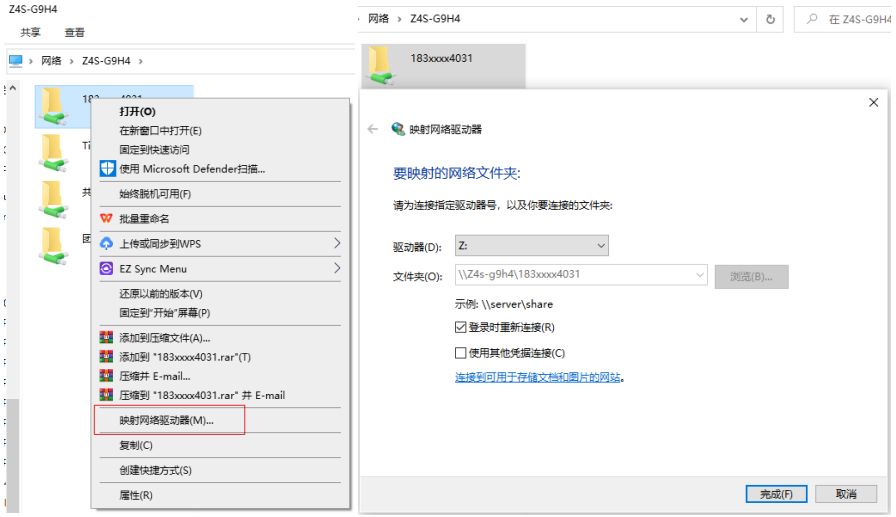Select 映射网络驱动器(M) context menu item

166,420
